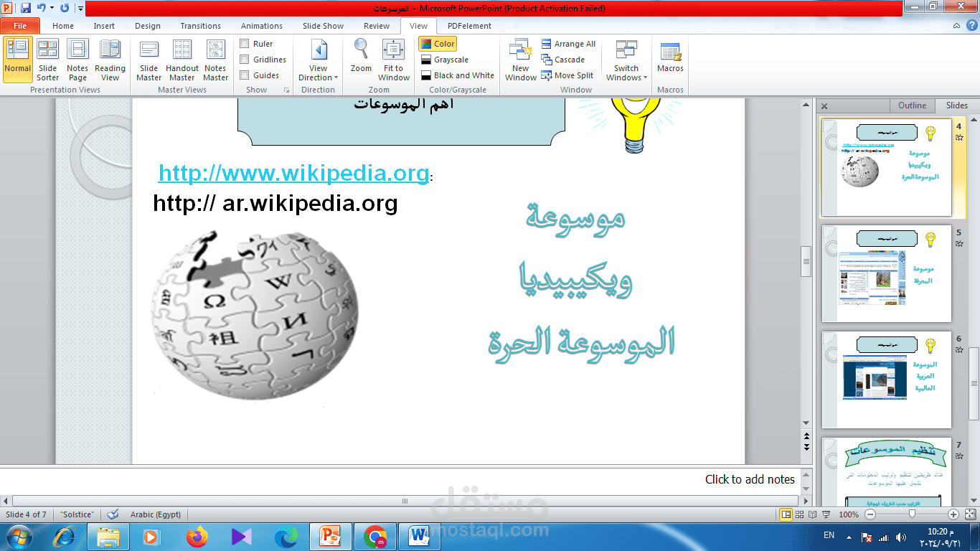Click Cascade windows
The image size is (980, 551).
point(563,60)
